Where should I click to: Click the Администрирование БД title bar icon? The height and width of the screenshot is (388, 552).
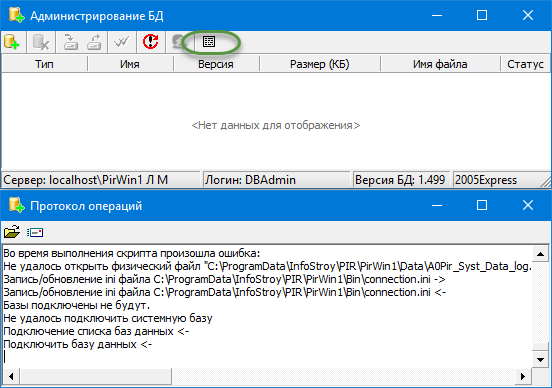(x=16, y=15)
